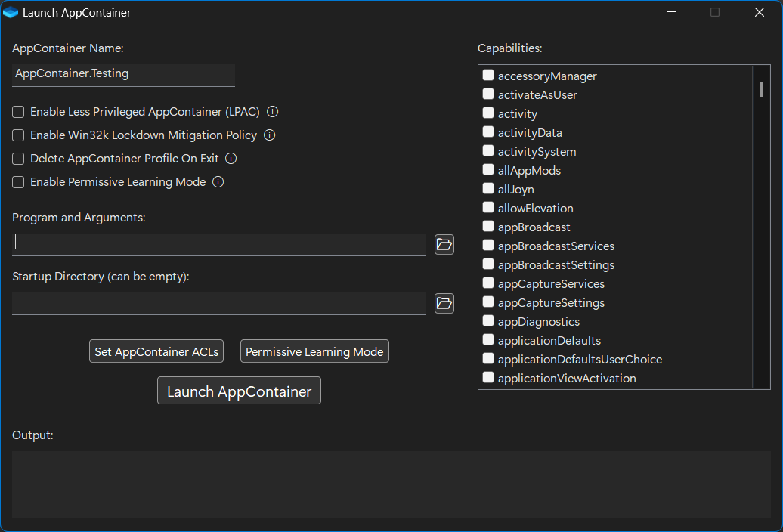Image resolution: width=783 pixels, height=532 pixels.
Task: Check the accessoryManager capability
Action: coord(488,76)
